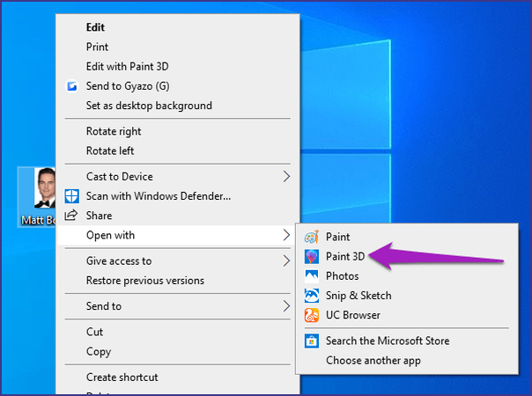Expand the Cast to Device submenu arrow

pos(286,176)
